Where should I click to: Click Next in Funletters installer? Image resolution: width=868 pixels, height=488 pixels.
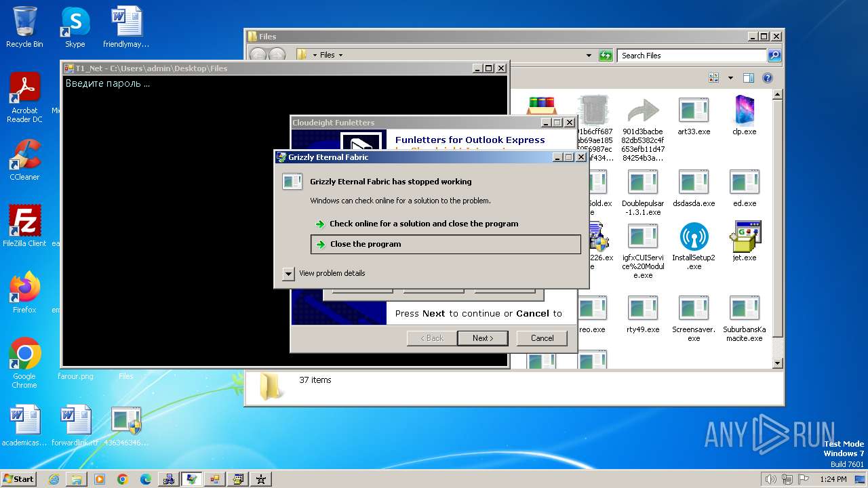(482, 338)
